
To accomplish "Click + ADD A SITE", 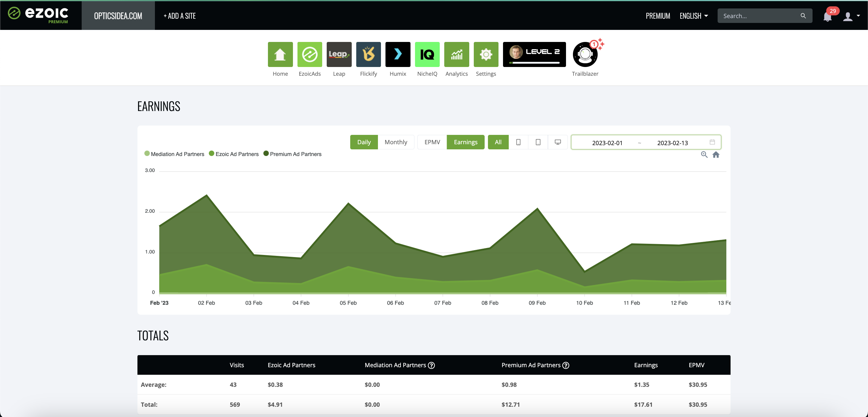I will (x=180, y=16).
